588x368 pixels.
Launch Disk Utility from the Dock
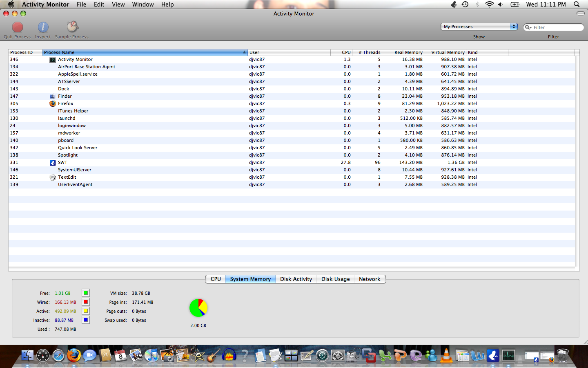click(x=353, y=355)
